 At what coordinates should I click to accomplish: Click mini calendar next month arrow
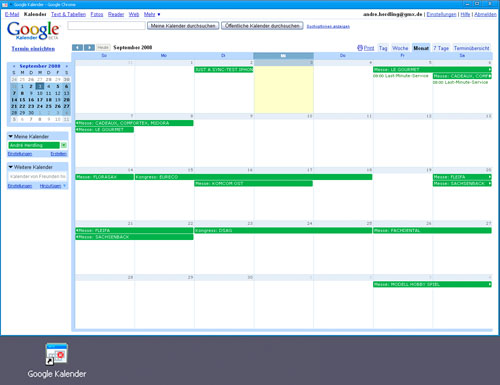pos(66,66)
